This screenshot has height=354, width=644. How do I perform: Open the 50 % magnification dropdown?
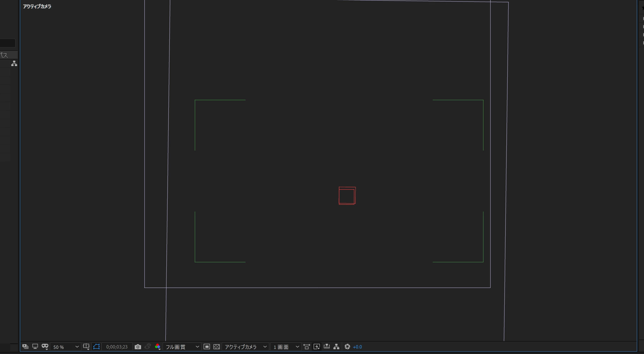pos(65,347)
